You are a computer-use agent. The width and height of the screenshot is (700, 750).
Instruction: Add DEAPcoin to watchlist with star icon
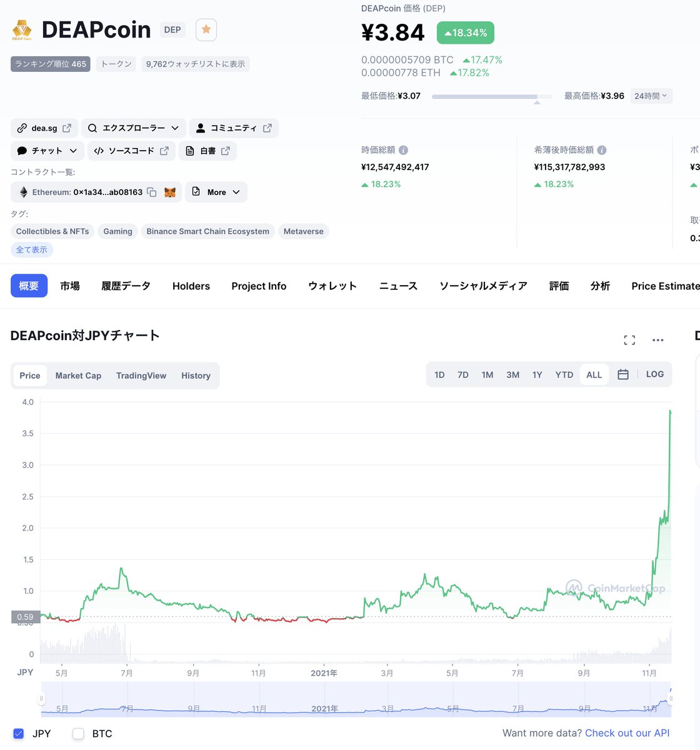[206, 30]
